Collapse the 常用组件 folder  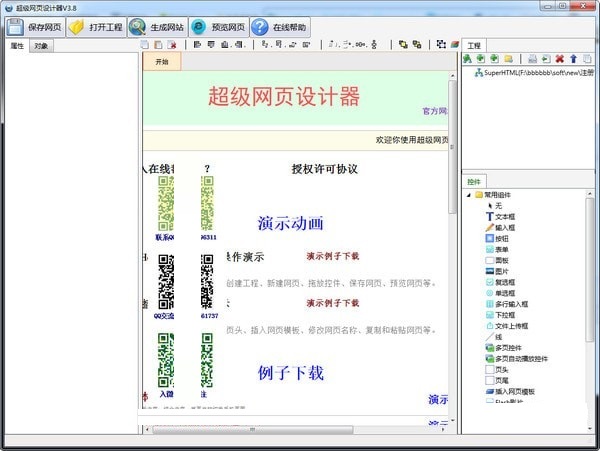click(468, 194)
